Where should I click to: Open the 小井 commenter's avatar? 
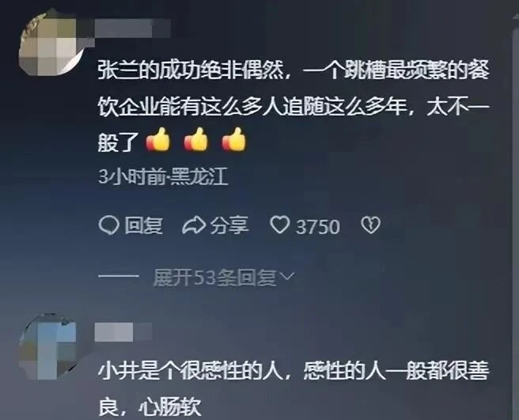click(x=48, y=346)
